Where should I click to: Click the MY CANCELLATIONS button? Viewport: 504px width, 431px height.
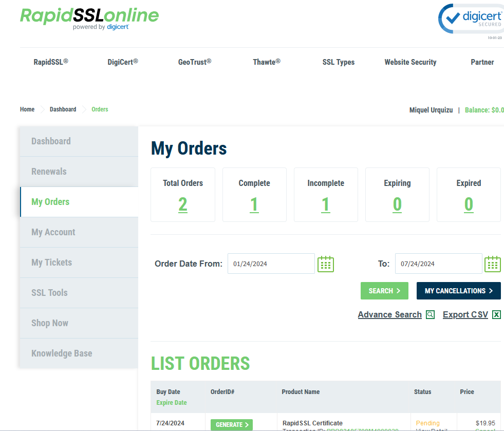pyautogui.click(x=459, y=291)
